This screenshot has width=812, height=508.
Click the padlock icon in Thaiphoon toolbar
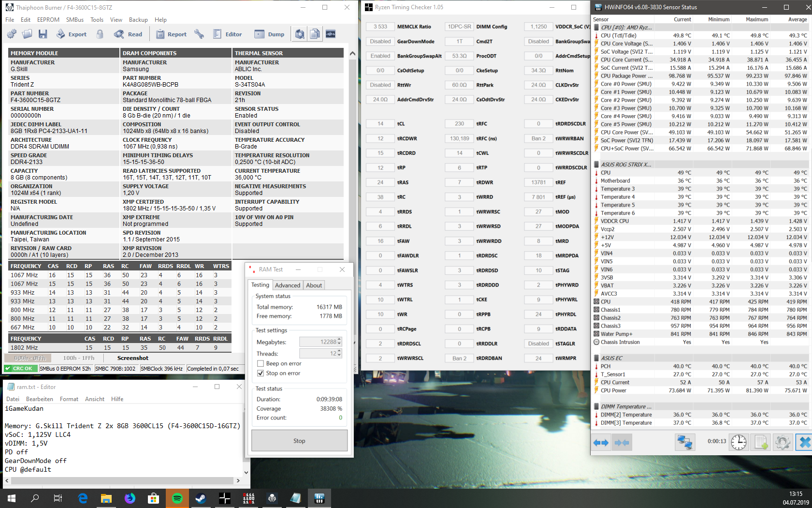point(100,34)
